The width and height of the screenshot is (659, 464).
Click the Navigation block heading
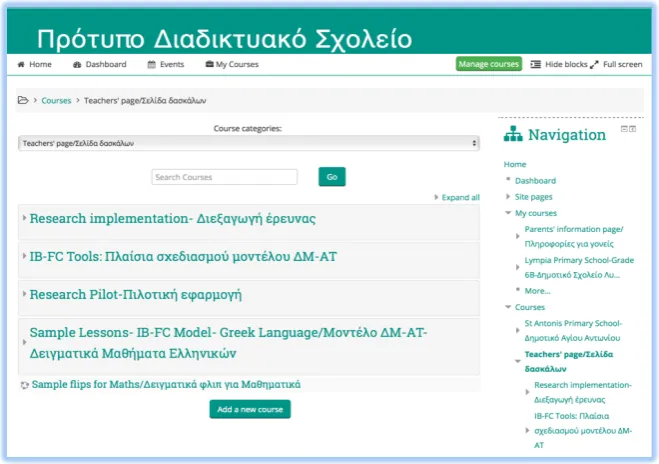(x=567, y=135)
